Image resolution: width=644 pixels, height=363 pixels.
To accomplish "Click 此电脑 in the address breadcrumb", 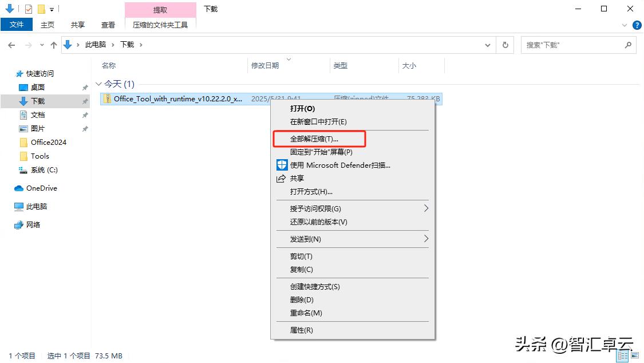I will 95,45.
